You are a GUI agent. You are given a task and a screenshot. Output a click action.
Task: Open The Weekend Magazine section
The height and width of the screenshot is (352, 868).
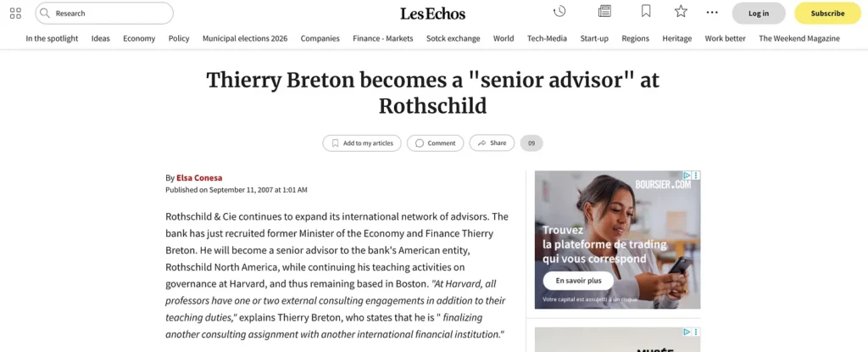799,38
